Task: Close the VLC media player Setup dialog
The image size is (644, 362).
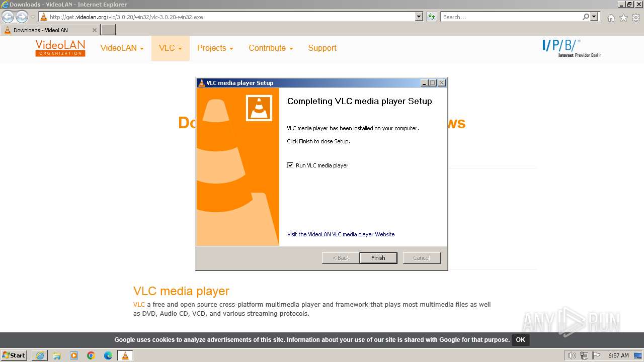Action: pyautogui.click(x=441, y=83)
